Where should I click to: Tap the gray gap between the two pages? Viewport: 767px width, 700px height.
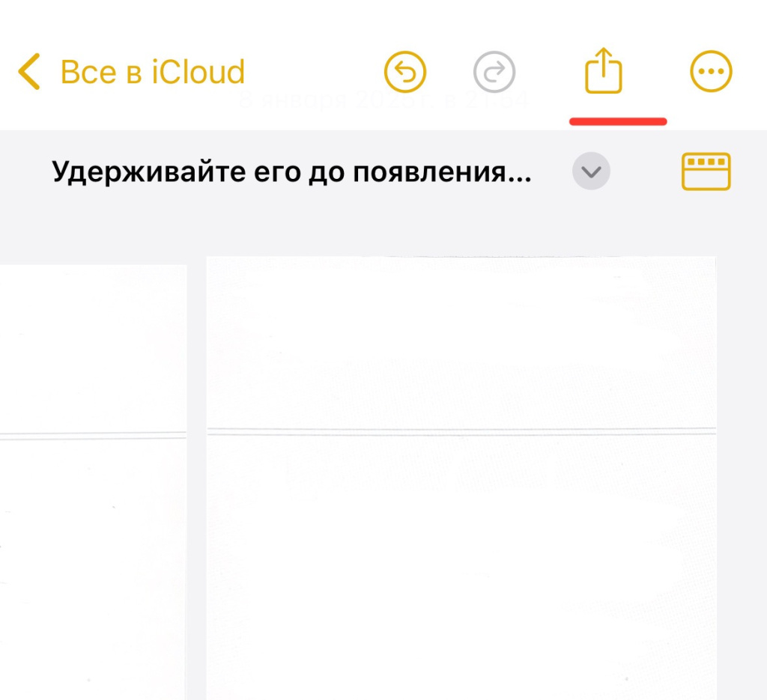(x=196, y=479)
